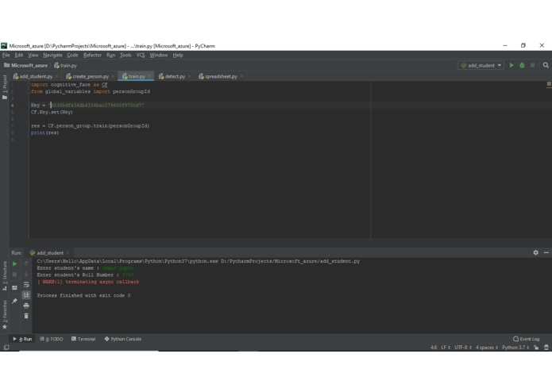Open the Edit menu

(18, 56)
